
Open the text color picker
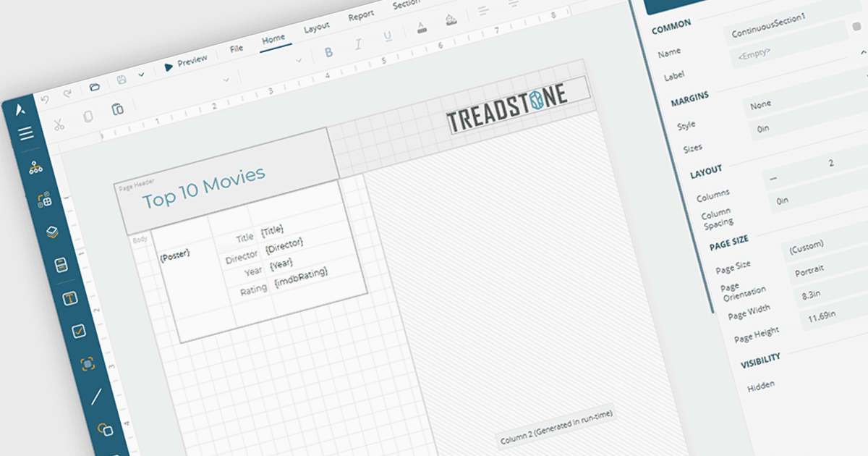tap(421, 28)
